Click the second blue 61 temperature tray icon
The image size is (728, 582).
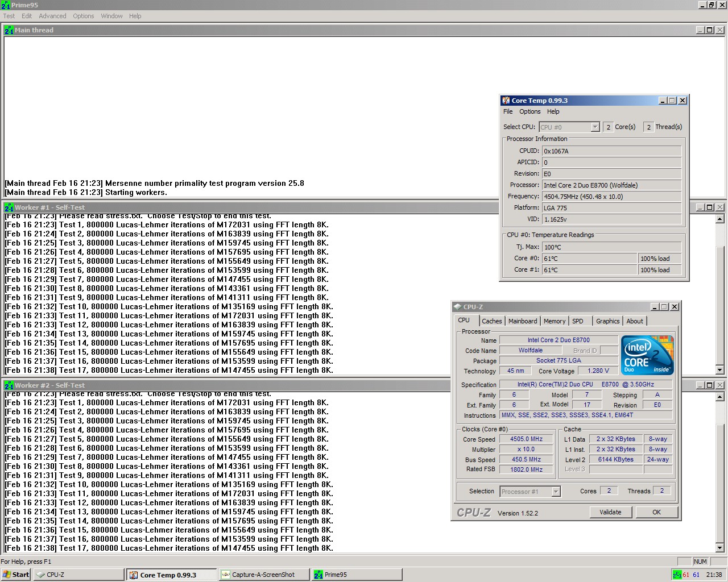coord(696,575)
